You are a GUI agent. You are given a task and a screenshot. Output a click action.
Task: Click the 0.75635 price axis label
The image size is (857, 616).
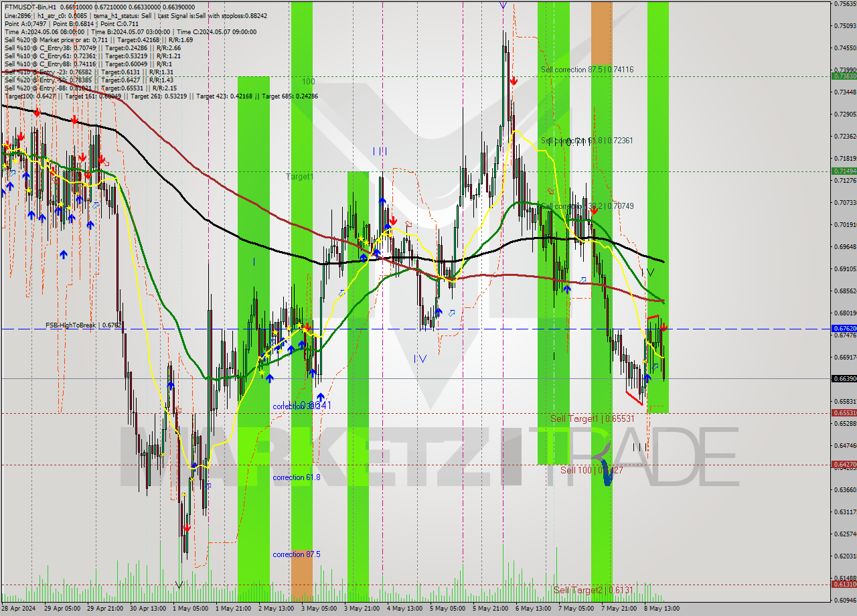(x=845, y=3)
